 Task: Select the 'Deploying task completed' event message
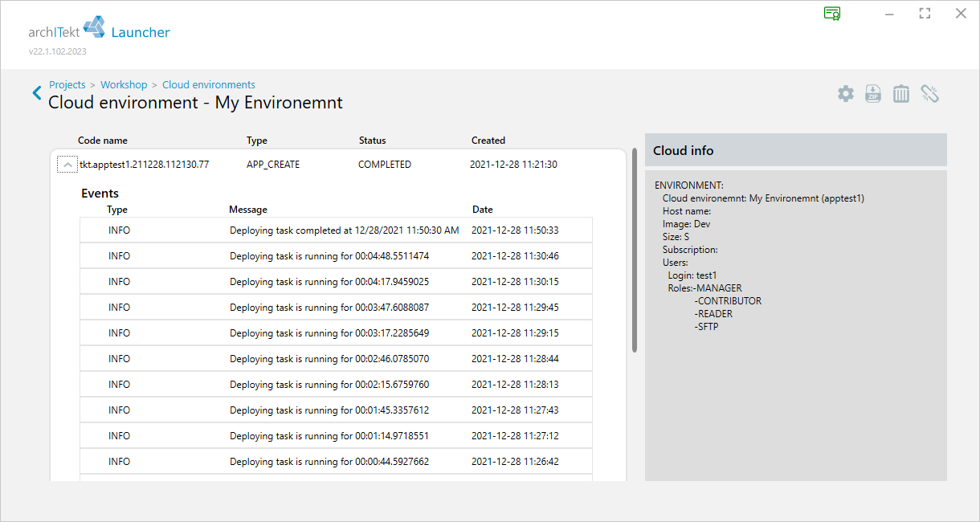tap(345, 230)
